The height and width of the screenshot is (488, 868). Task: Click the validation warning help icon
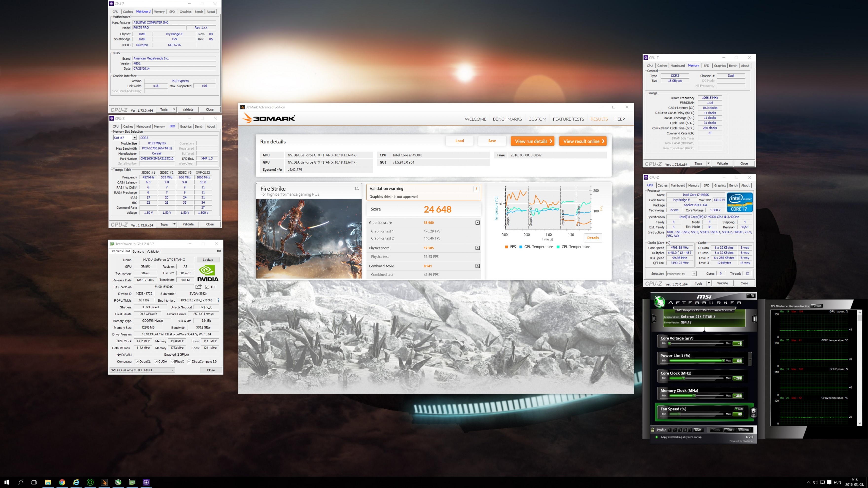tap(476, 189)
